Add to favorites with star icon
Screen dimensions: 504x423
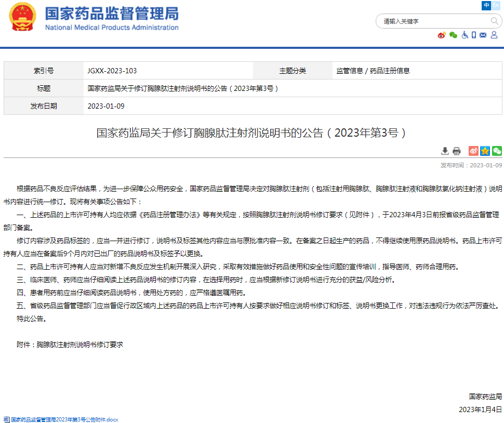485,151
